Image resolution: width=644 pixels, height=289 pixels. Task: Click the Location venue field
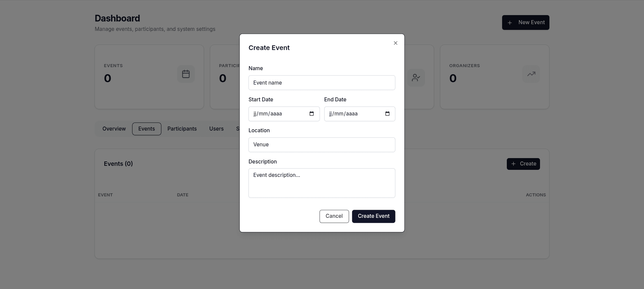tap(322, 145)
